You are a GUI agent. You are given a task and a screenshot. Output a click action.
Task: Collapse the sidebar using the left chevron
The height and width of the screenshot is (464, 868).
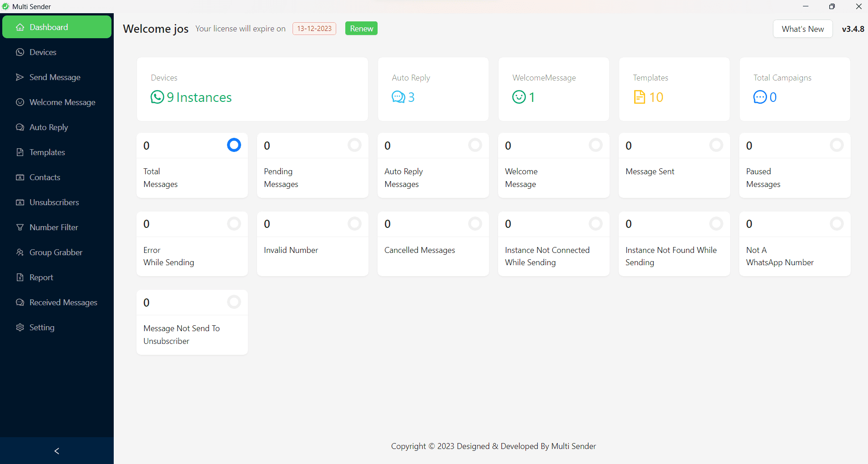click(56, 451)
